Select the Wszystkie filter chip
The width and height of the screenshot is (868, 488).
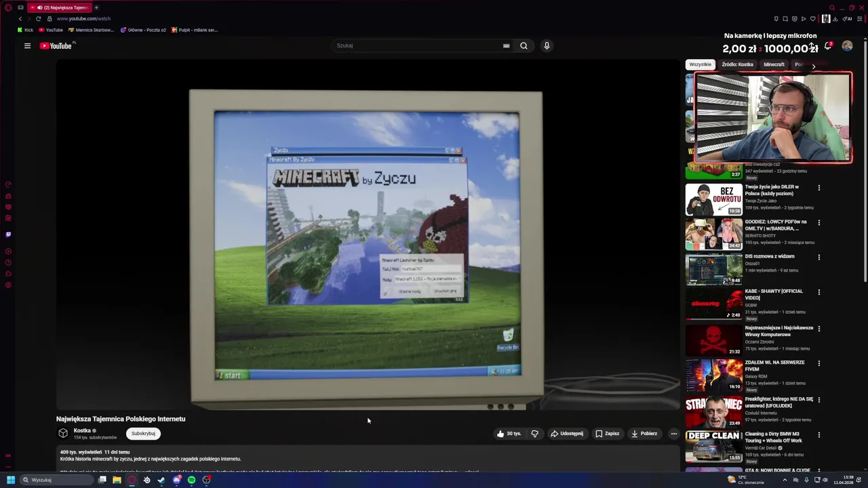[x=700, y=64]
